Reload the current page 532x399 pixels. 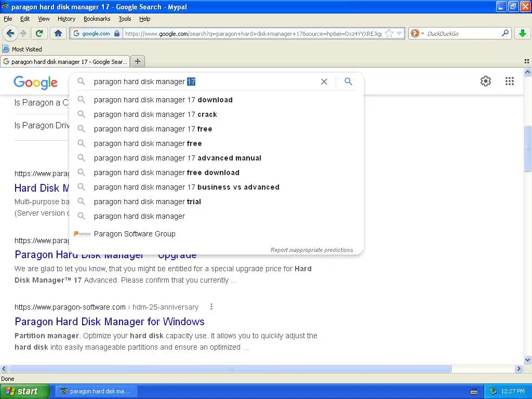click(39, 33)
